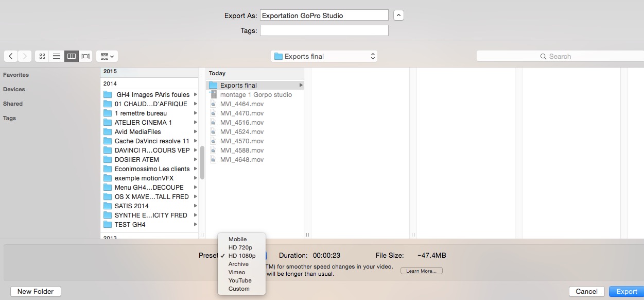
Task: Expand the ATELIER CINEMA 1 folder
Action: 196,123
